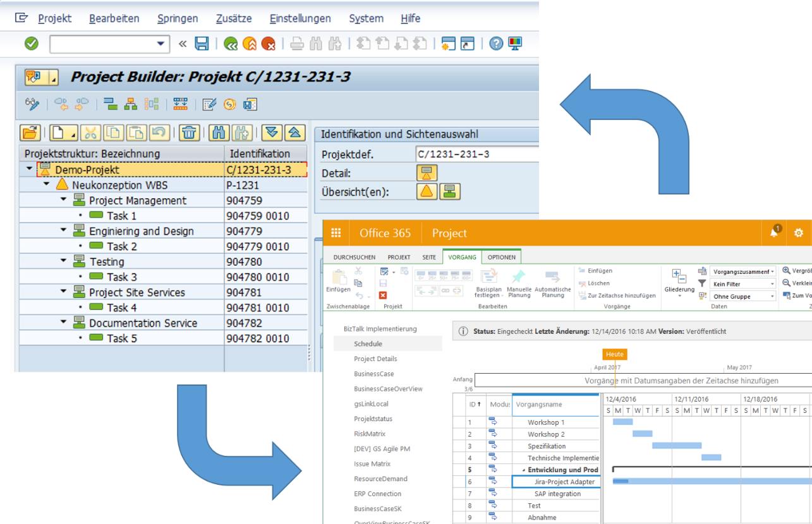Click the SAP Save floppy disk icon
Image resolution: width=812 pixels, height=524 pixels.
coord(202,44)
